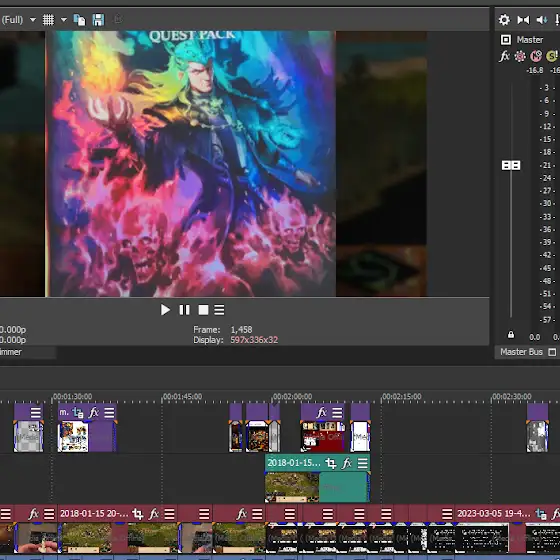Toggle the preview overlays grid icon
The width and height of the screenshot is (560, 560).
click(x=48, y=20)
